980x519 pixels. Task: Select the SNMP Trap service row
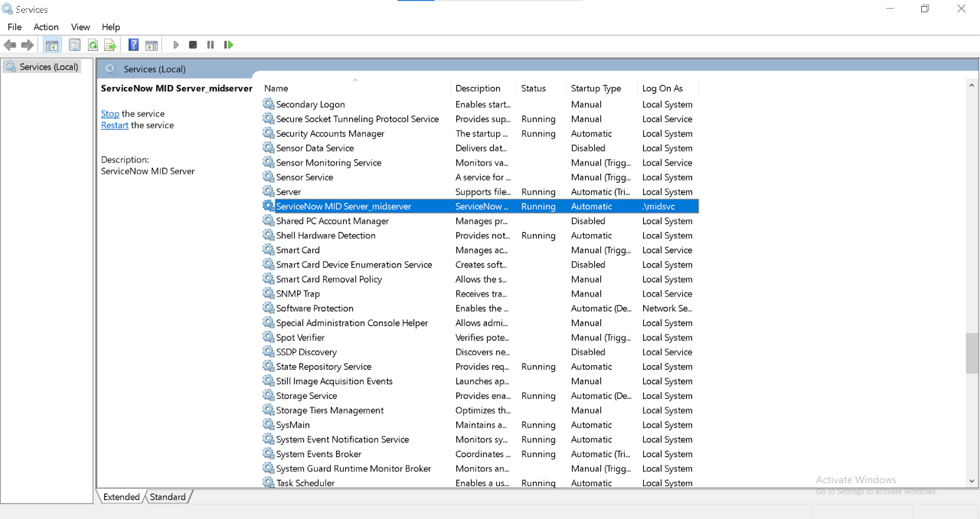click(298, 294)
